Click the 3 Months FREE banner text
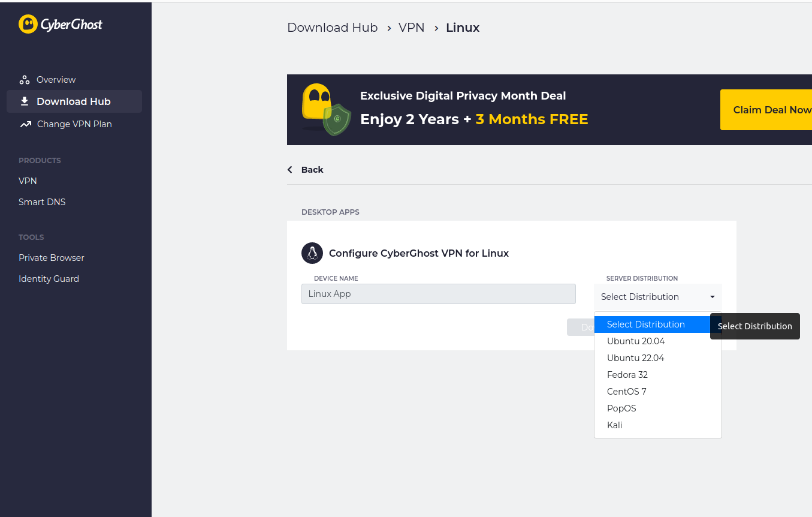 pos(532,119)
